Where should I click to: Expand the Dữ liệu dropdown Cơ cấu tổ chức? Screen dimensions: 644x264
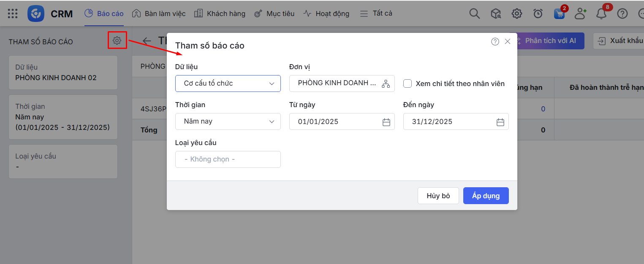tap(228, 84)
